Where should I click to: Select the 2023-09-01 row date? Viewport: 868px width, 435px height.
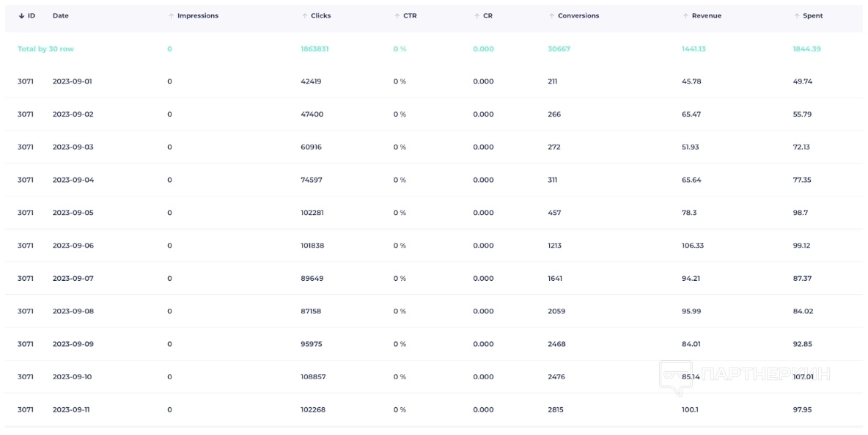click(x=72, y=81)
